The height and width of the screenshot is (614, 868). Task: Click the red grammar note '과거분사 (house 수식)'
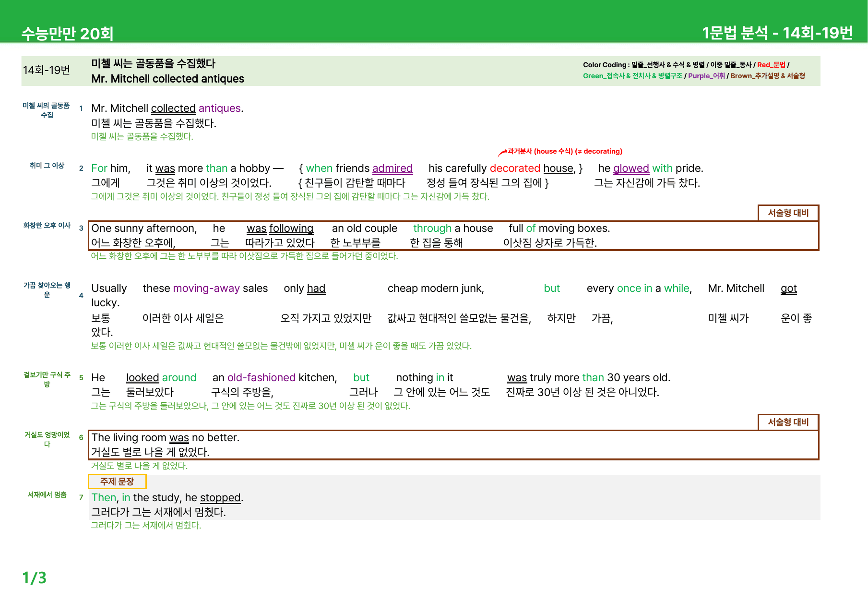coord(540,151)
